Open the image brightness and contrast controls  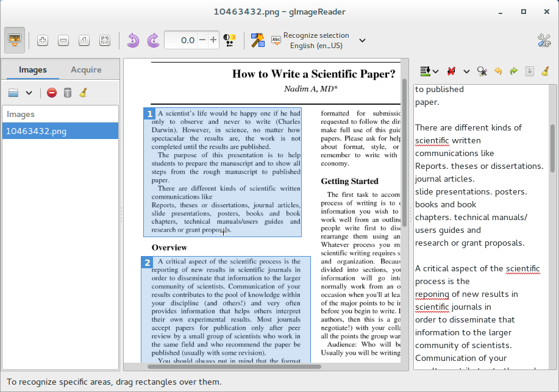click(230, 40)
